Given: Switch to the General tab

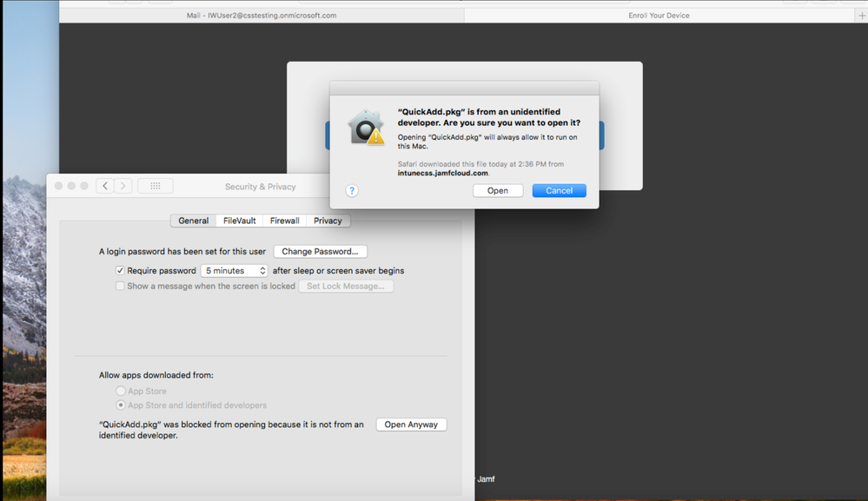Looking at the screenshot, I should click(x=193, y=221).
